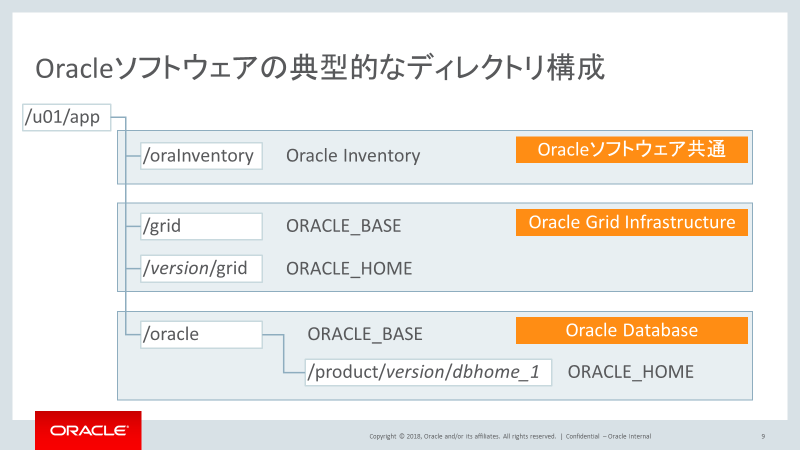800x450 pixels.
Task: Click the orange Oracle Grid Infrastructure label
Action: point(631,222)
